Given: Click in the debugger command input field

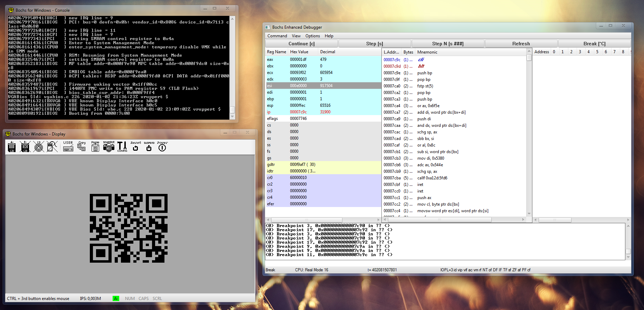Looking at the screenshot, I should pos(448,263).
